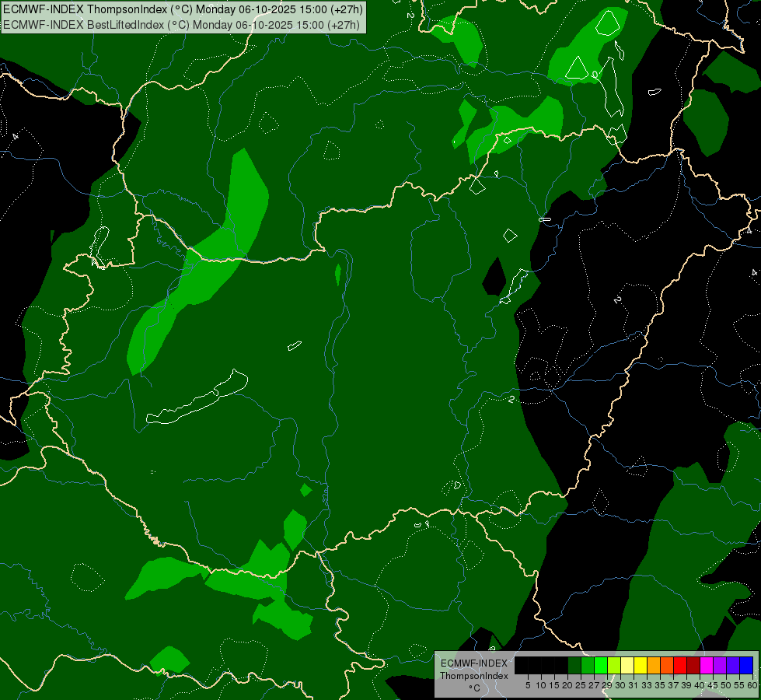Image resolution: width=761 pixels, height=700 pixels.
Task: Choose the pale yellow 30–31 legend swatch
Action: pyautogui.click(x=627, y=665)
